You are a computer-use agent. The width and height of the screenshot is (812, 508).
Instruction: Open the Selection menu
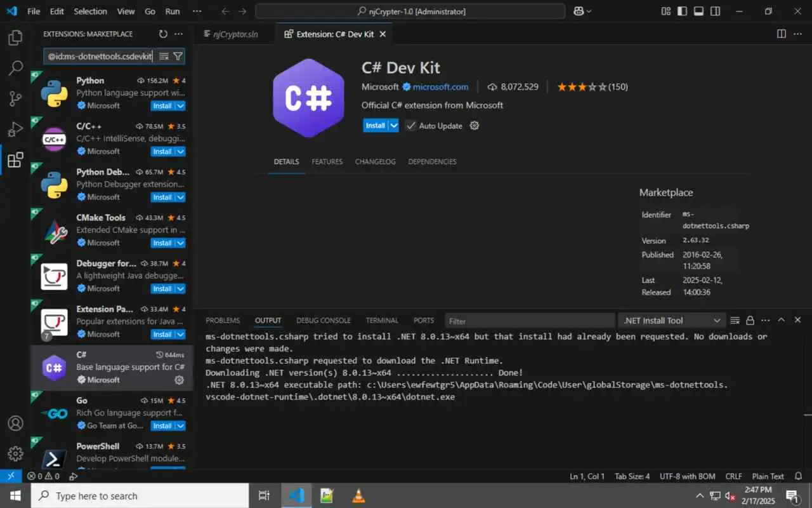pyautogui.click(x=90, y=11)
